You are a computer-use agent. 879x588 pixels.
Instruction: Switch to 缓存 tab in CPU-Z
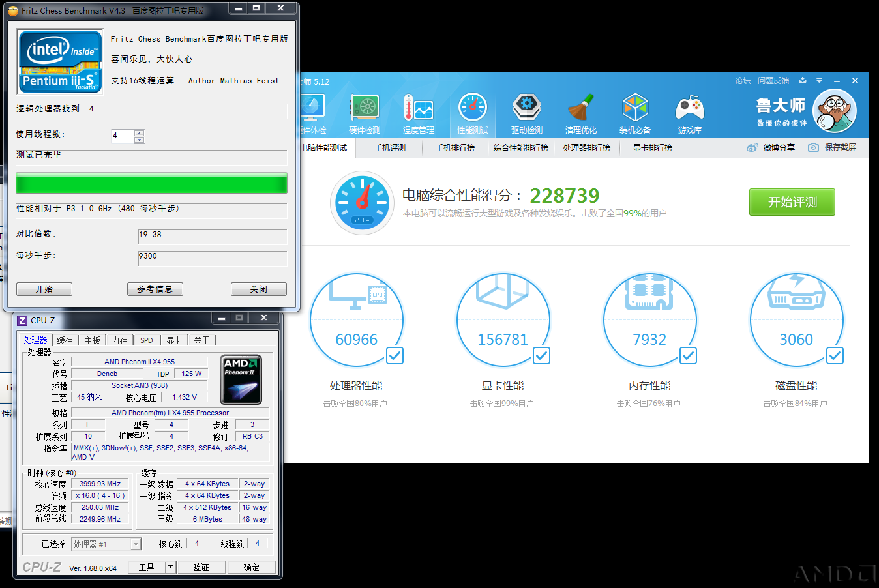[x=65, y=340]
